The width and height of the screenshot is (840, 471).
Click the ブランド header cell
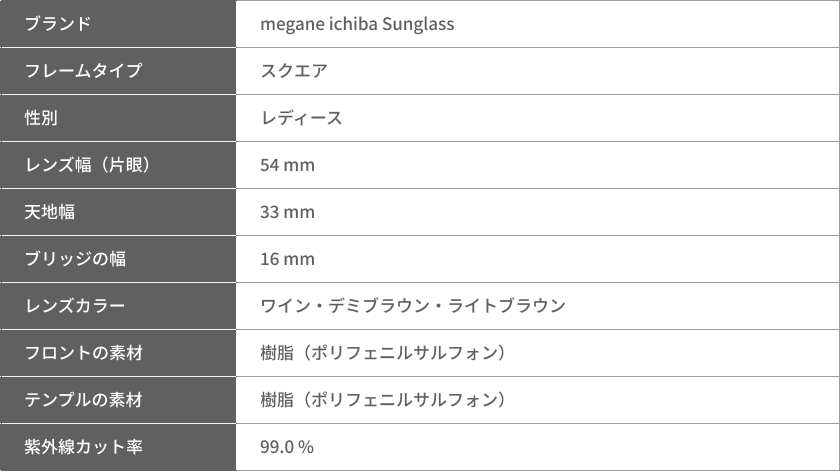tap(118, 24)
